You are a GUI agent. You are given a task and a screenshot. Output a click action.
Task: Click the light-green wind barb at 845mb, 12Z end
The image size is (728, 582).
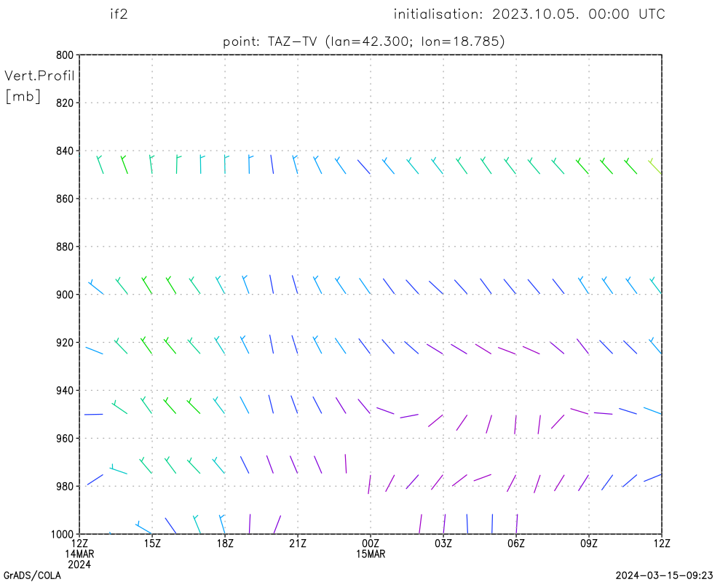[x=654, y=166]
